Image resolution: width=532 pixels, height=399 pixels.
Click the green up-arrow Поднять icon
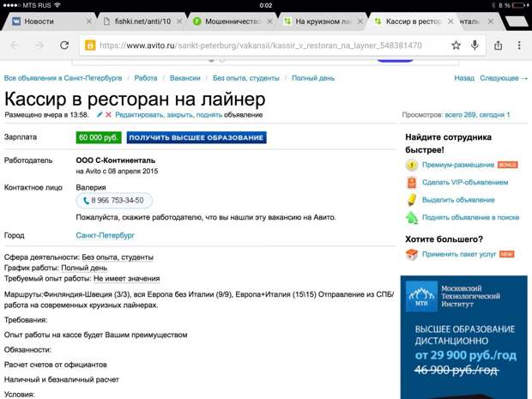[412, 217]
